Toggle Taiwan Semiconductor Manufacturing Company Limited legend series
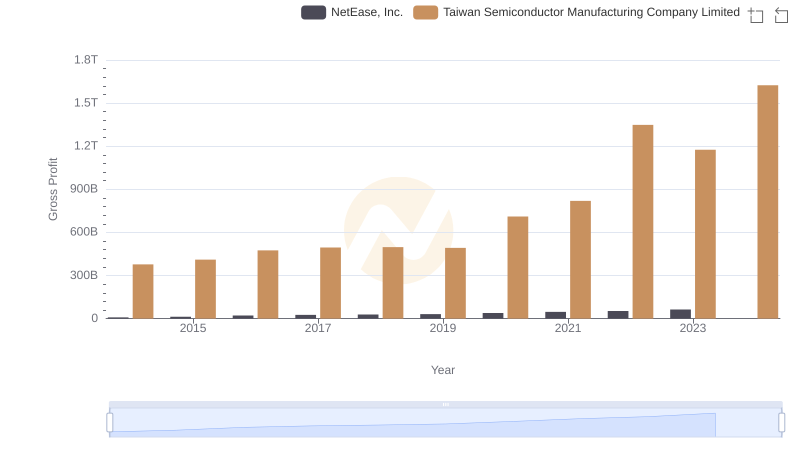Viewport: 800px width, 461px height. click(577, 12)
